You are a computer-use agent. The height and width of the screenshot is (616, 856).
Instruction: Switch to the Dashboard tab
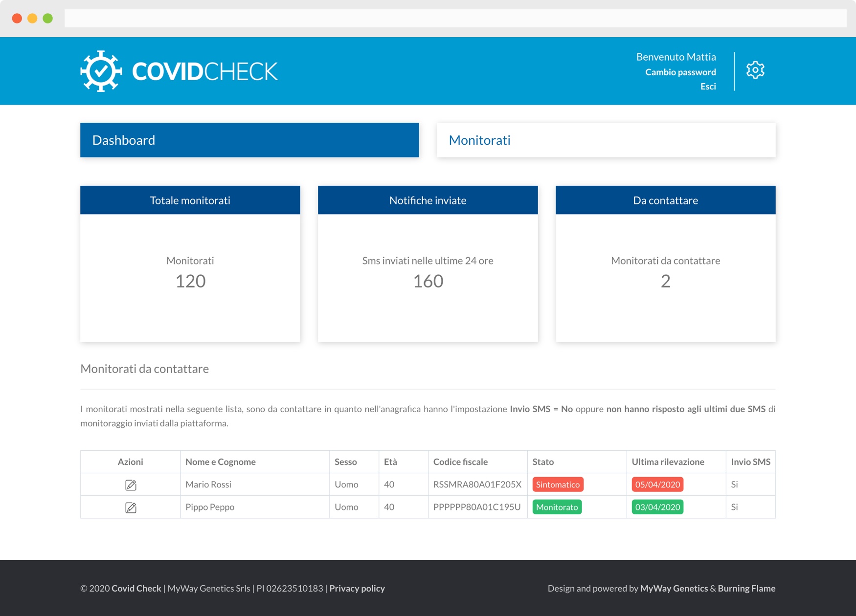[249, 140]
